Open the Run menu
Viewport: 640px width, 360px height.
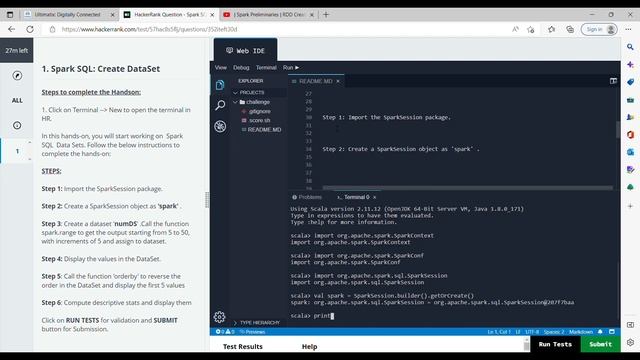click(291, 67)
